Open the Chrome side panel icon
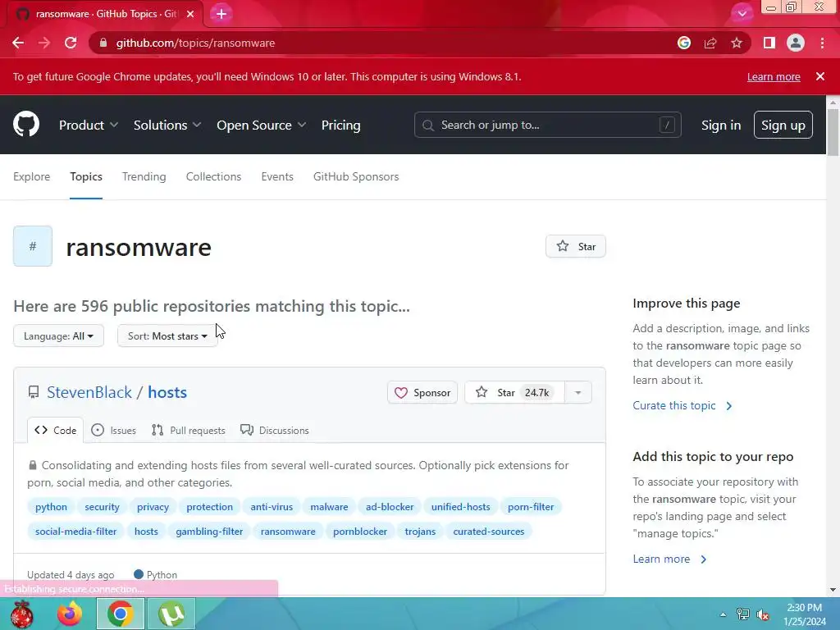The image size is (840, 630). pyautogui.click(x=769, y=43)
